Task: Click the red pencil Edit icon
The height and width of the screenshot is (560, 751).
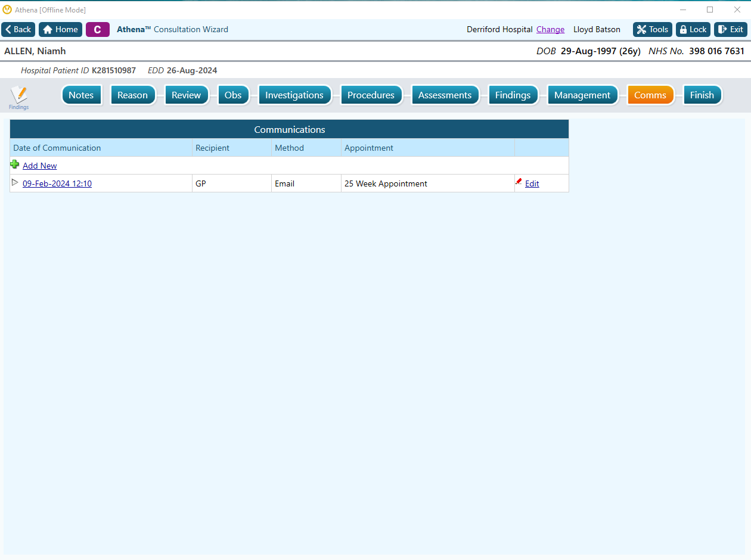Action: tap(519, 182)
